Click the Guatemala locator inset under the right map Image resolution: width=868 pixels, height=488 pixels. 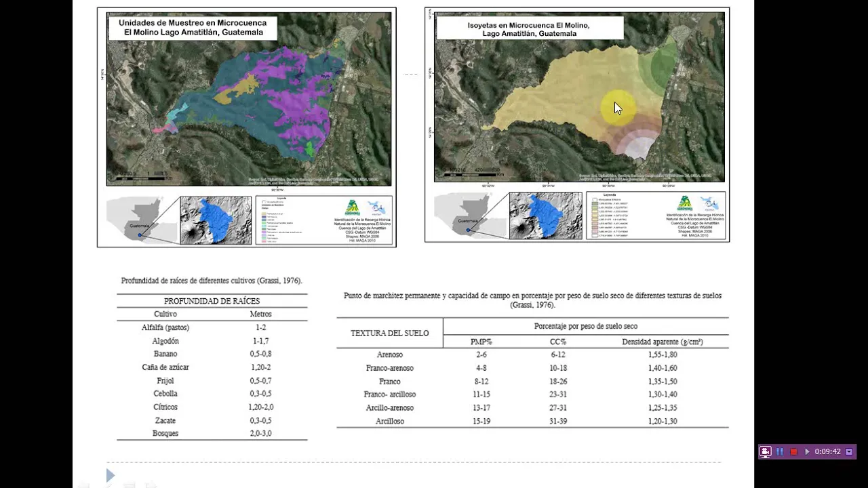coord(469,216)
